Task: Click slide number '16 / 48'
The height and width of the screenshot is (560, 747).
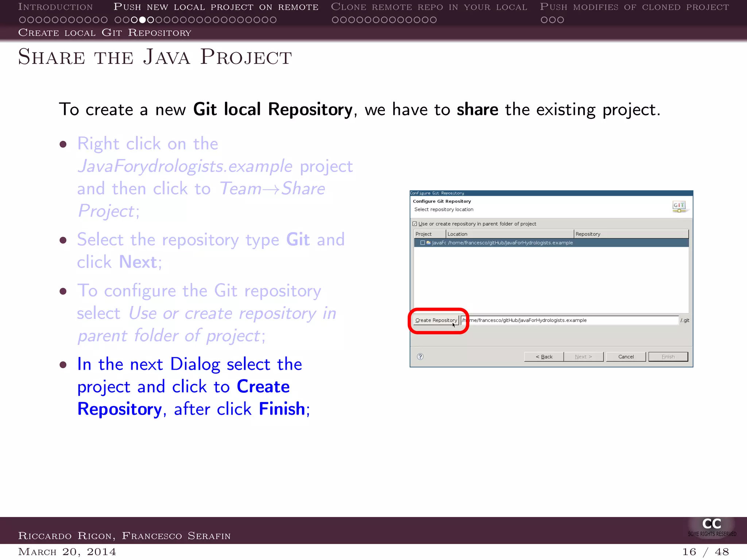Action: coord(705,552)
